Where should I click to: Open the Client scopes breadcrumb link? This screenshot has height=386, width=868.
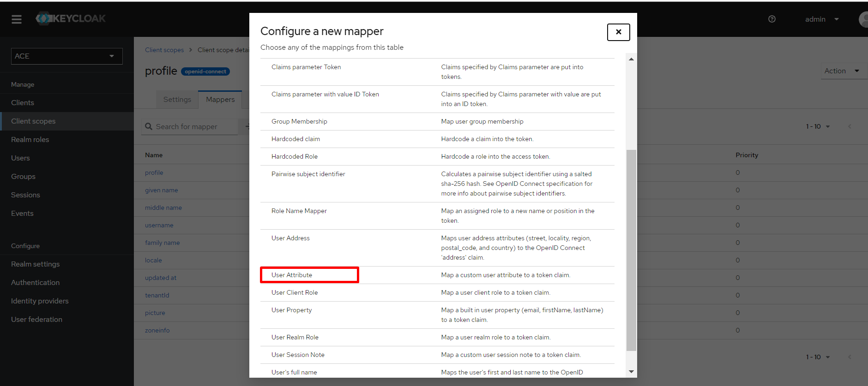(x=164, y=50)
